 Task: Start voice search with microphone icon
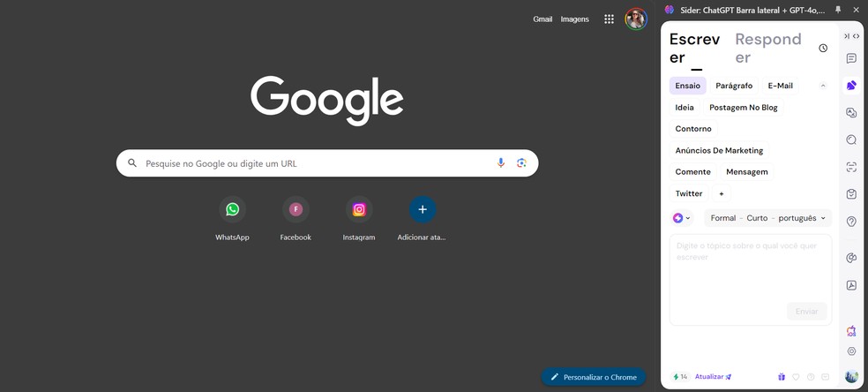pos(501,162)
